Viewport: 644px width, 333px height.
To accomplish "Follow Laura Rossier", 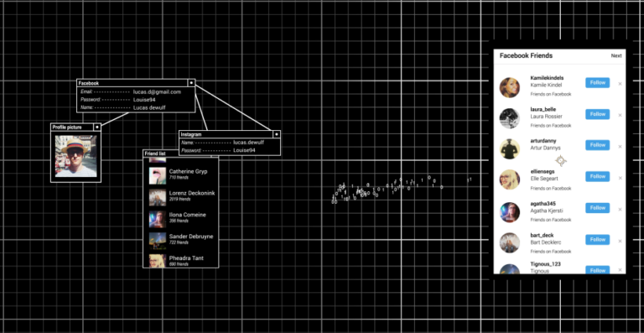I will (598, 114).
